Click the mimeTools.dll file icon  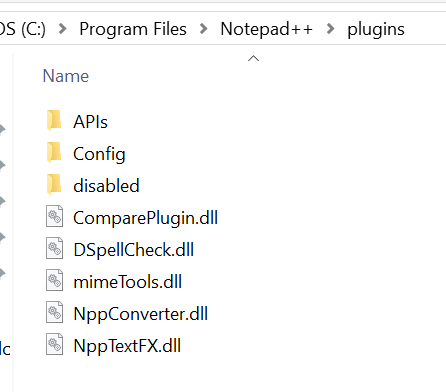coord(54,280)
